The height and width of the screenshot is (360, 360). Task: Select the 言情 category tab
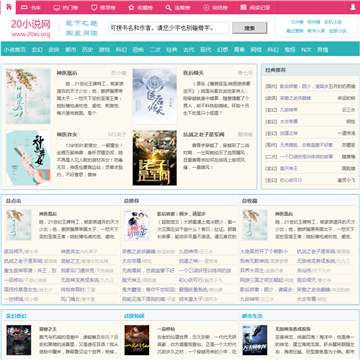click(322, 50)
